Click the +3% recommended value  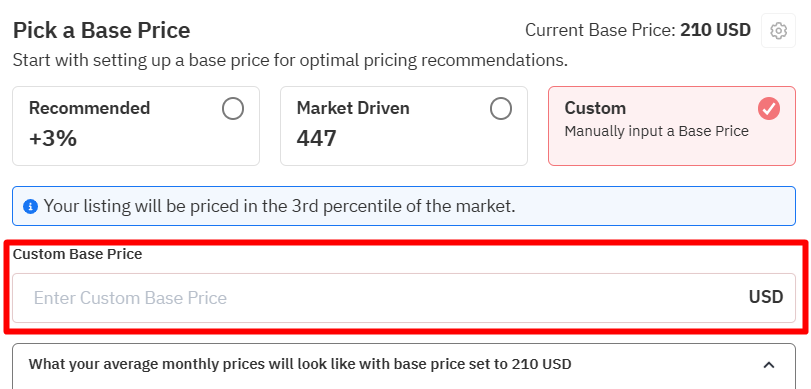click(53, 139)
